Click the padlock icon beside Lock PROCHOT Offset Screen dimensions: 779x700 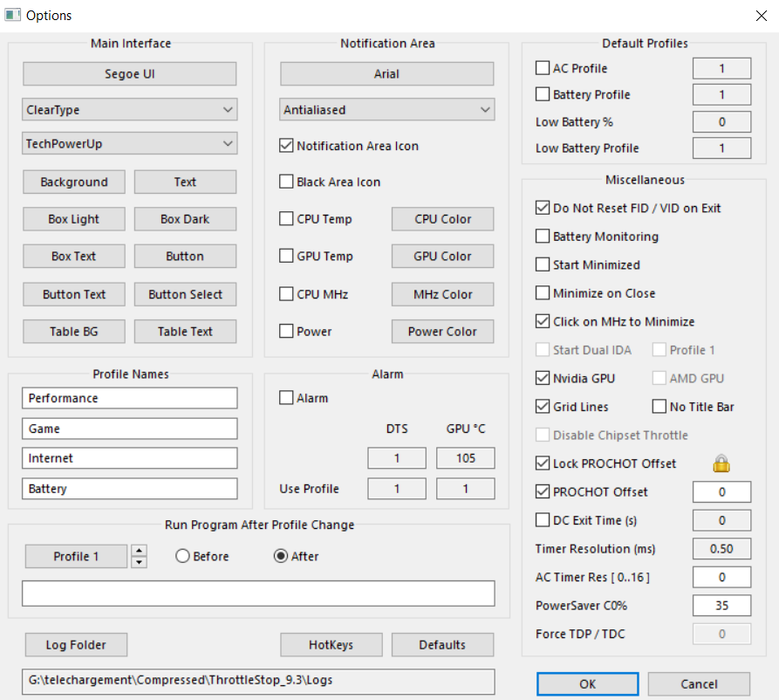click(721, 463)
